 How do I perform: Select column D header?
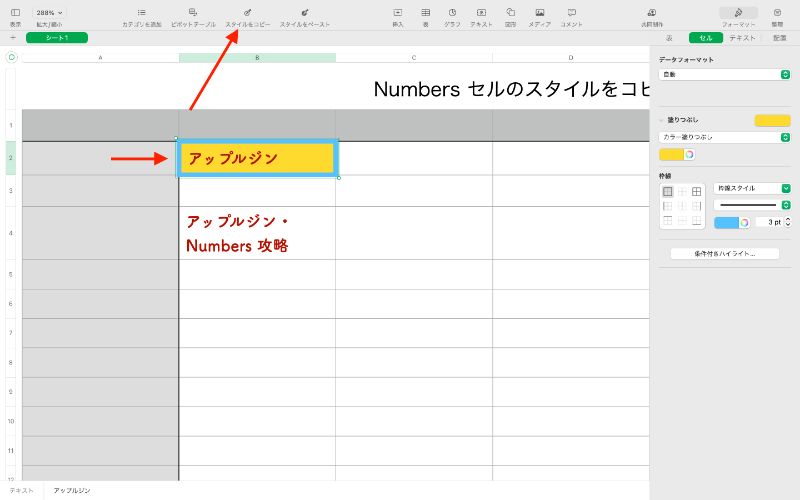570,58
